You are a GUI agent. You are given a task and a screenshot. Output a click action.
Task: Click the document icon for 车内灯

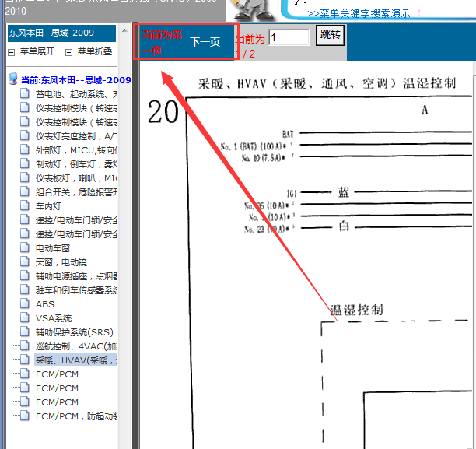[x=25, y=205]
